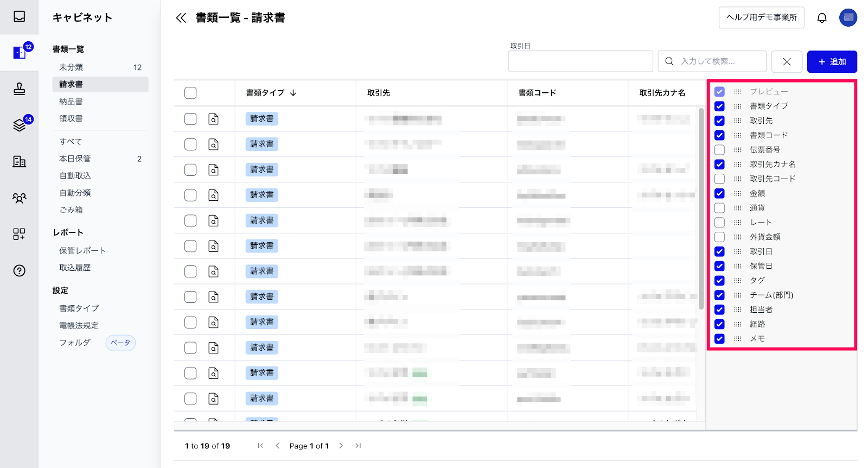The height and width of the screenshot is (468, 868).
Task: Click the 書類コード column header
Action: tap(537, 93)
